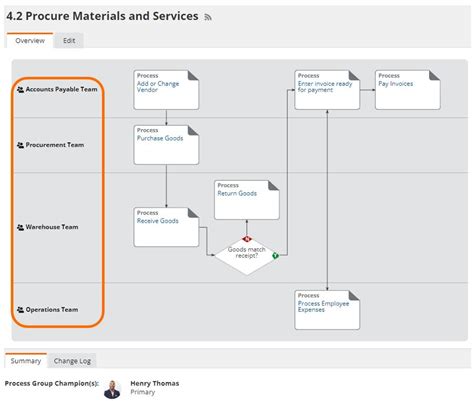Viewport: 474px width, 401px height.
Task: Open the Change Log tab
Action: [x=72, y=361]
